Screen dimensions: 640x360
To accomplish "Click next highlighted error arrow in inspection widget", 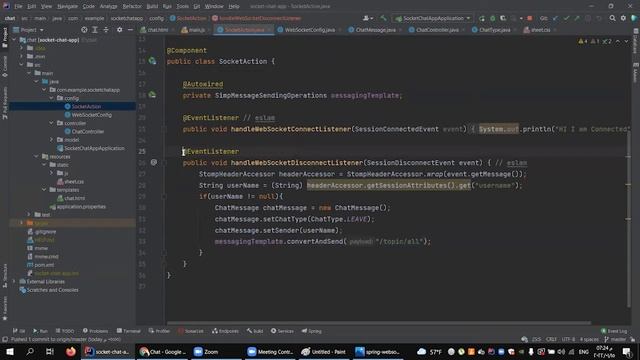I will (x=627, y=41).
